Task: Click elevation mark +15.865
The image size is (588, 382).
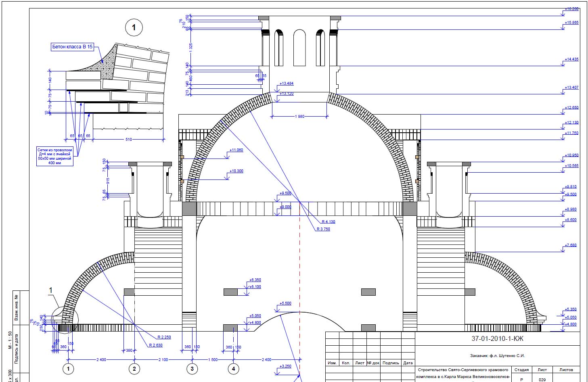Action: tap(571, 23)
